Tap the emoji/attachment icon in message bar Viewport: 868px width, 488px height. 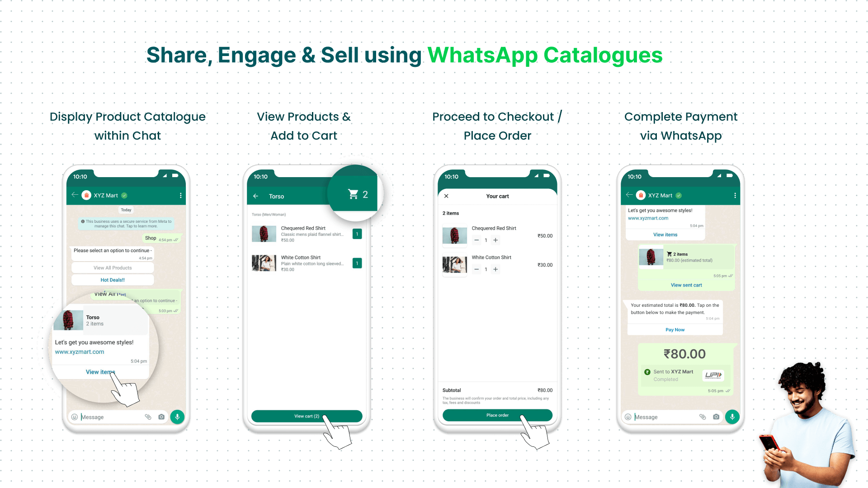(x=148, y=417)
